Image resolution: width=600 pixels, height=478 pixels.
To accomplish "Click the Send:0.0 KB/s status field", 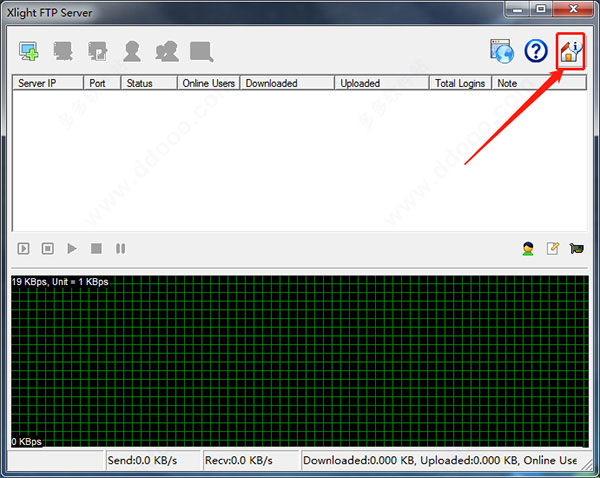I will click(x=153, y=460).
